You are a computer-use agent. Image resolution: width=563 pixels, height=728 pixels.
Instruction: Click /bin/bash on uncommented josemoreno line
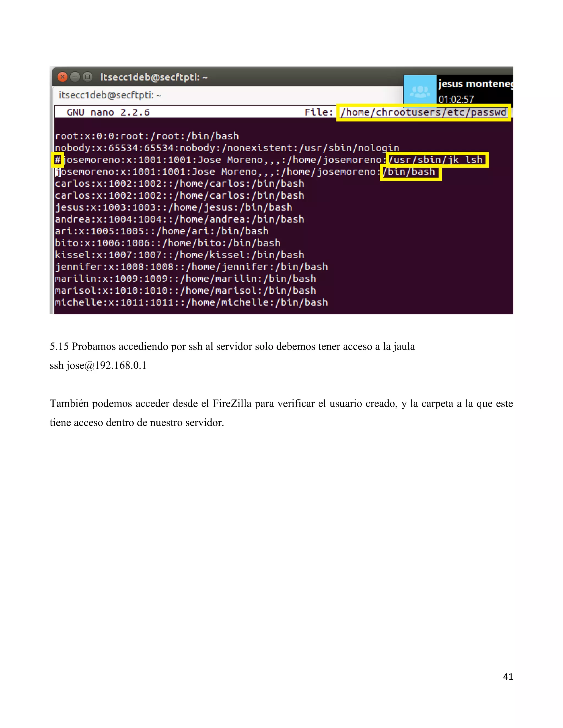409,172
